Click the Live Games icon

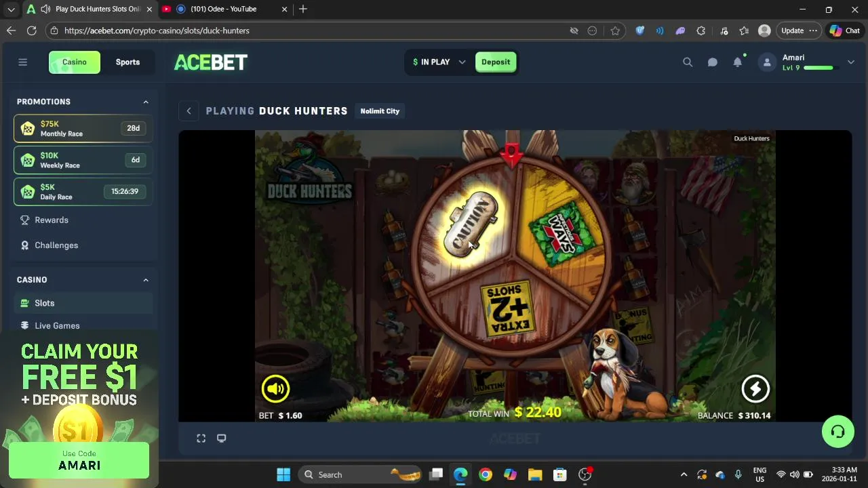click(x=25, y=326)
